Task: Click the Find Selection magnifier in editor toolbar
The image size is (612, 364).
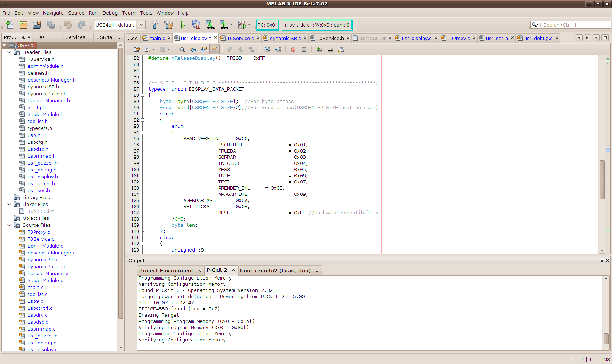Action: 181,50
